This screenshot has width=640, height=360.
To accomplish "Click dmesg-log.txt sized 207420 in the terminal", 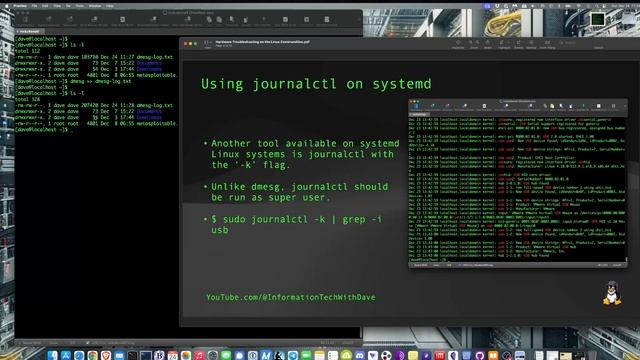I will pyautogui.click(x=154, y=105).
